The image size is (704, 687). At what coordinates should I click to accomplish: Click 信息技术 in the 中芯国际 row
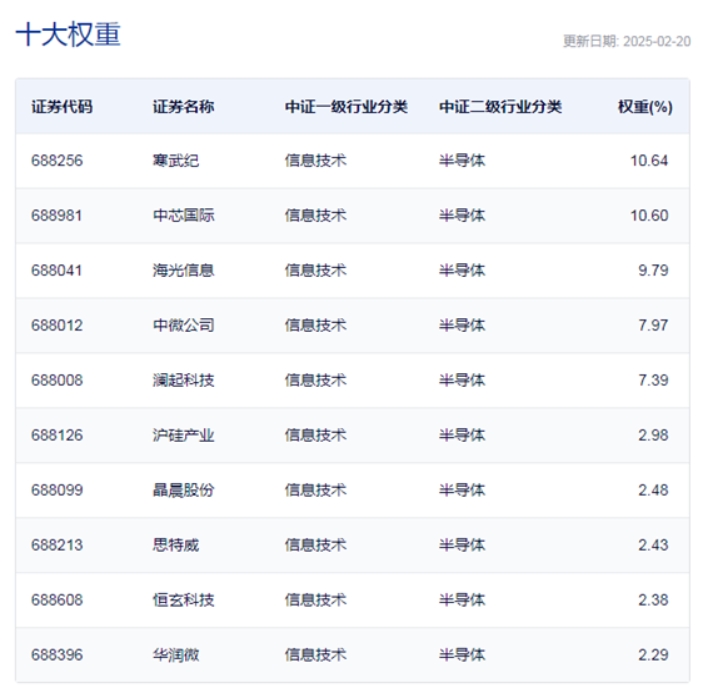(316, 216)
